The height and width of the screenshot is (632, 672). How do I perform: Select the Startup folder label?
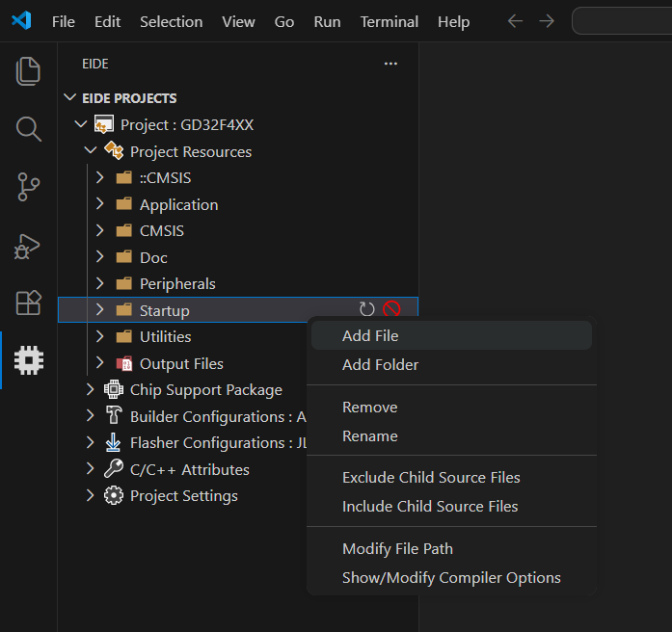click(x=165, y=311)
